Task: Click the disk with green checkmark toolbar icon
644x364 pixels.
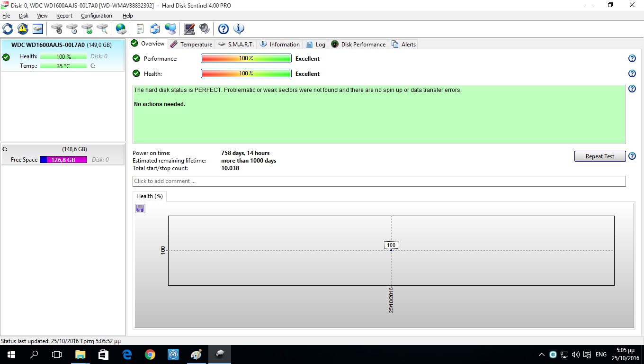Action: pos(87,29)
